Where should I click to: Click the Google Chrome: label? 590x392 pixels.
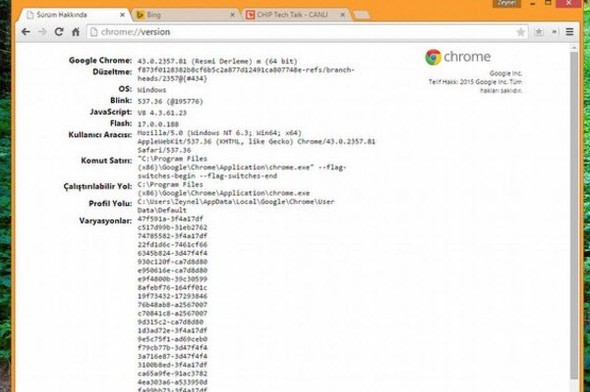click(100, 61)
